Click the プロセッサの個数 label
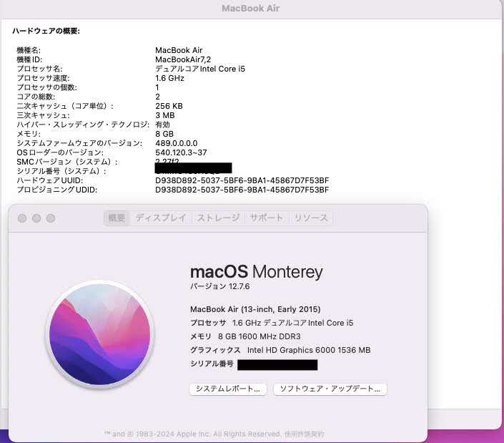Screen dimensions: 504x443 47,87
